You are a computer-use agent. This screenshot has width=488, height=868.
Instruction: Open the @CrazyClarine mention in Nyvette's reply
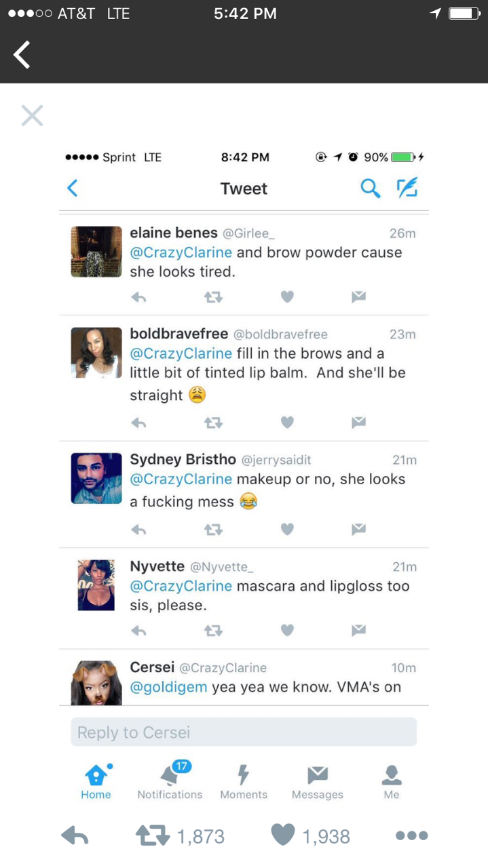click(181, 586)
